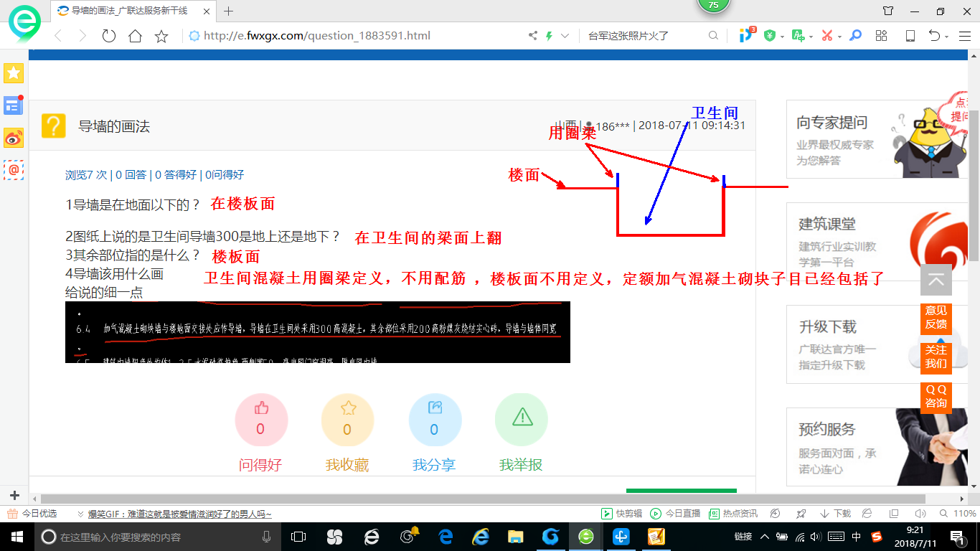Open the 升级下载 panel
This screenshot has width=980, height=551.
(x=877, y=344)
